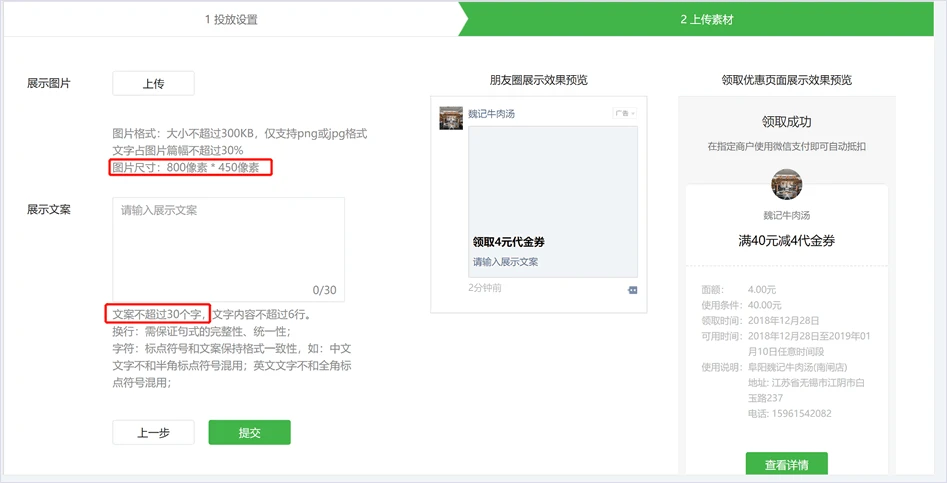
Task: Click the 2分钟前 timestamp in preview
Action: tap(485, 288)
